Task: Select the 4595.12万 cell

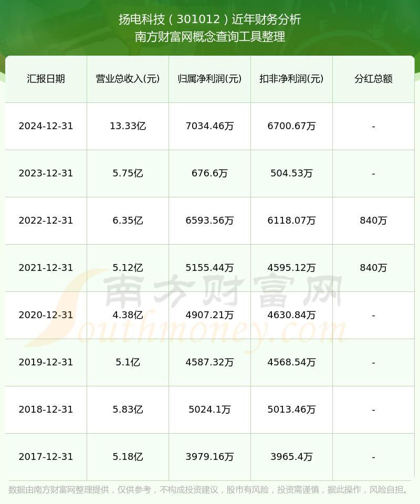Action: [291, 268]
